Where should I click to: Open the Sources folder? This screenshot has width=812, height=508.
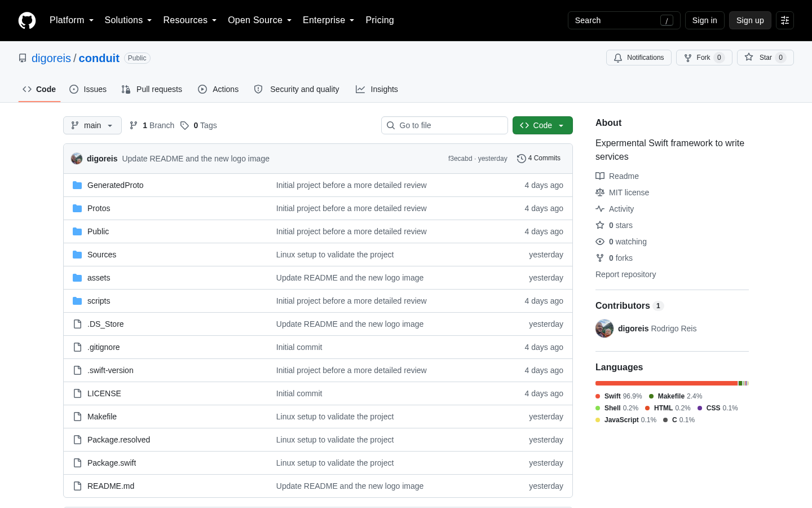click(101, 255)
